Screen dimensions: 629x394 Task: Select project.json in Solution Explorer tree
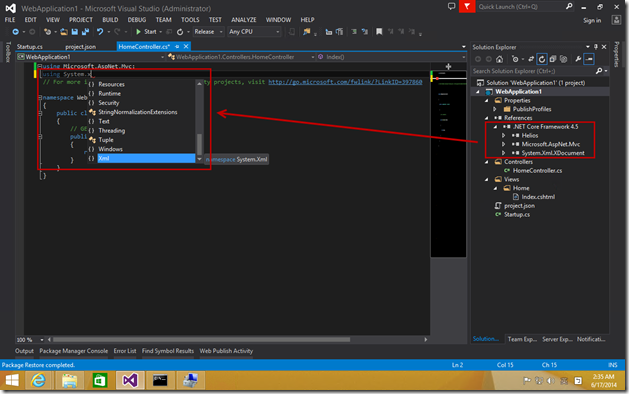[519, 206]
